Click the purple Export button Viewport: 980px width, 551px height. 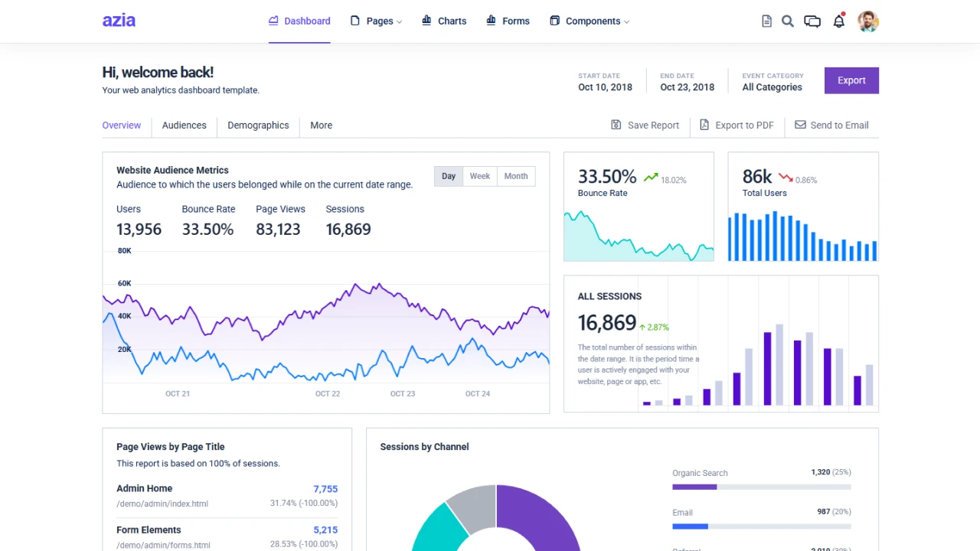click(x=851, y=80)
